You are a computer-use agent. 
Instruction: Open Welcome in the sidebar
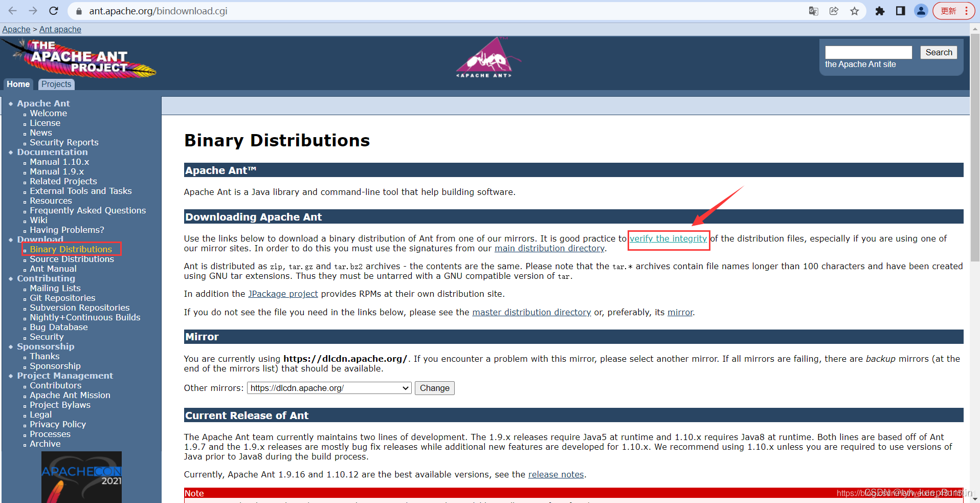[x=48, y=113]
